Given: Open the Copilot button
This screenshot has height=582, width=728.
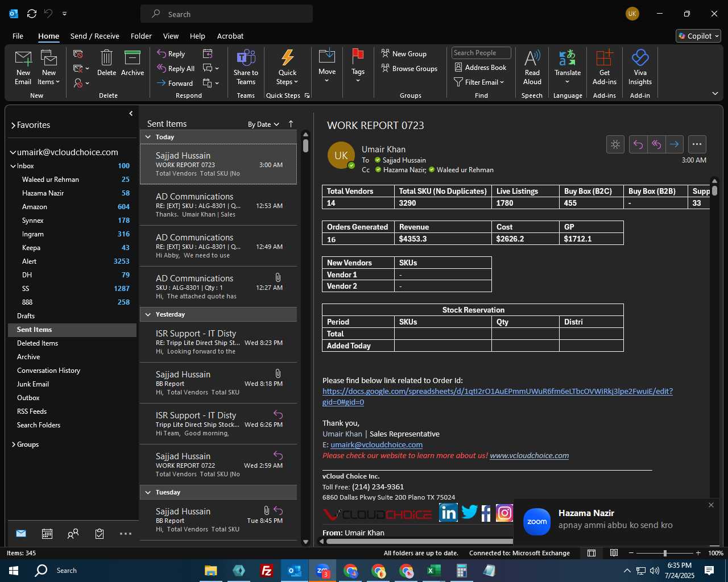Looking at the screenshot, I should tap(698, 36).
